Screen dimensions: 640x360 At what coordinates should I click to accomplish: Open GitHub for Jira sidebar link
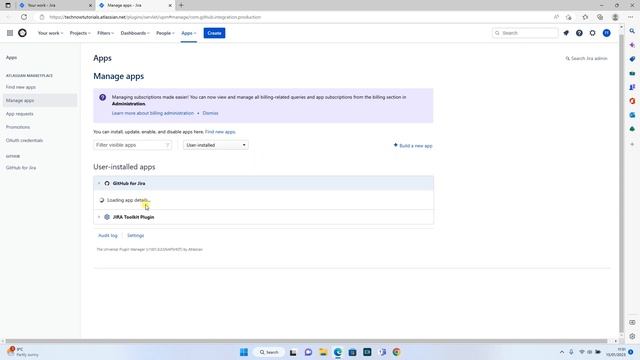21,168
